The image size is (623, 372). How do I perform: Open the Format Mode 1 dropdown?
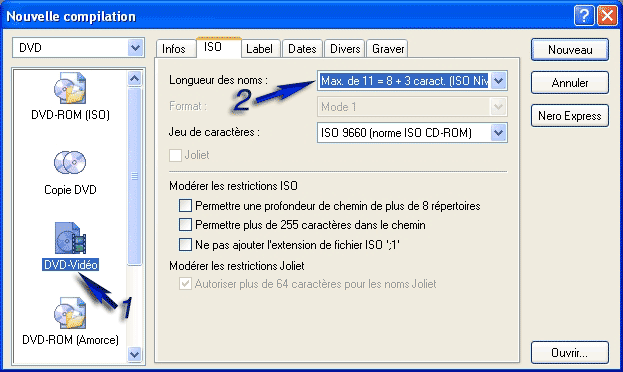click(x=498, y=107)
